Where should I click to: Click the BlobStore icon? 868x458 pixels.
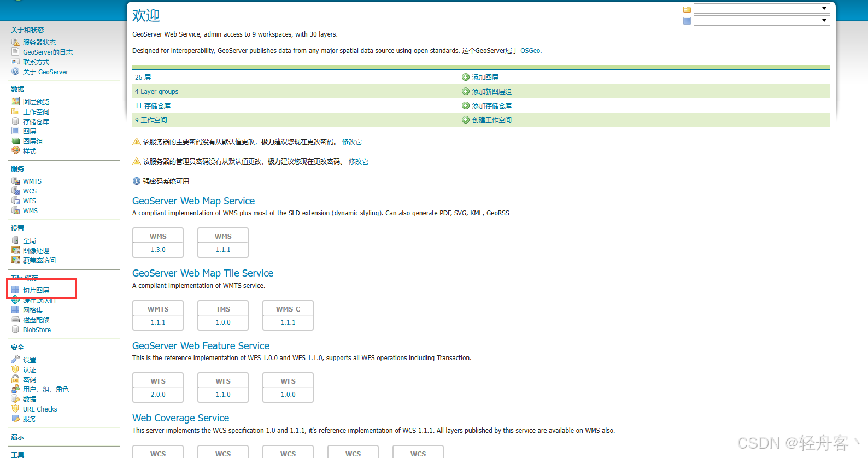(15, 330)
